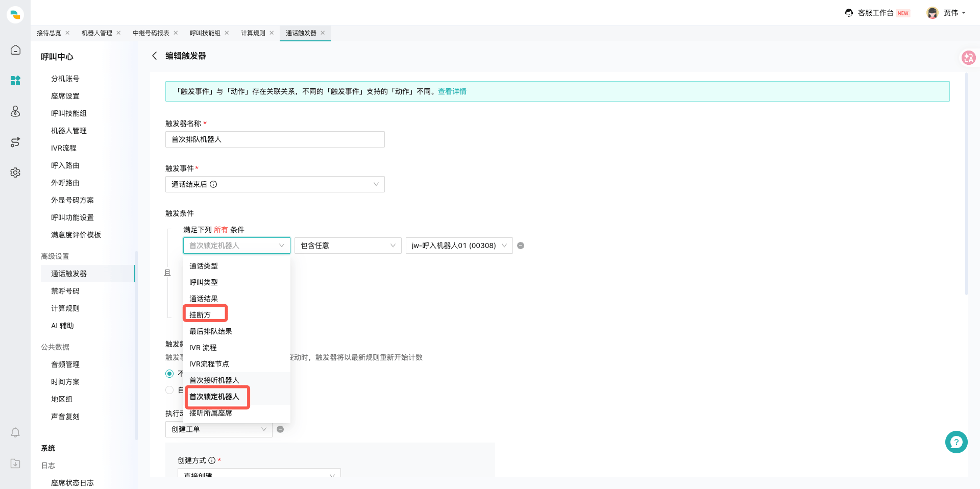
Task: Click the settings gear sidebar icon
Action: point(15,173)
